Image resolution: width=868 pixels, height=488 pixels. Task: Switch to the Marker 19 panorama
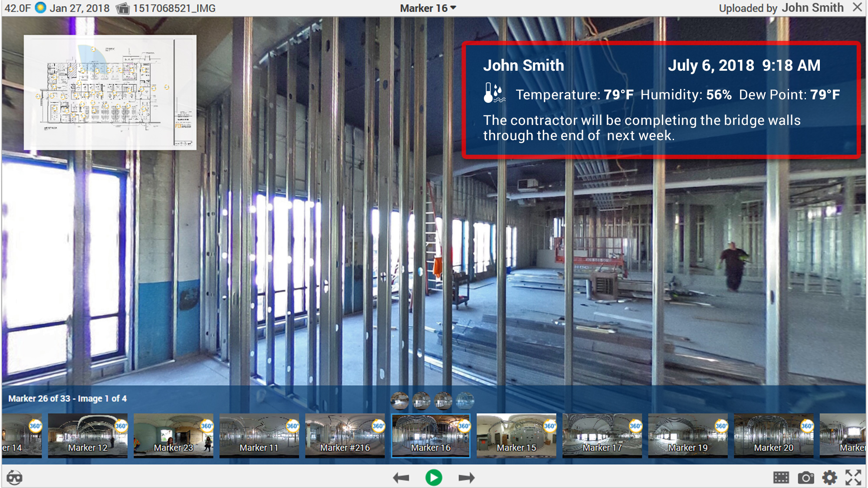tap(687, 435)
